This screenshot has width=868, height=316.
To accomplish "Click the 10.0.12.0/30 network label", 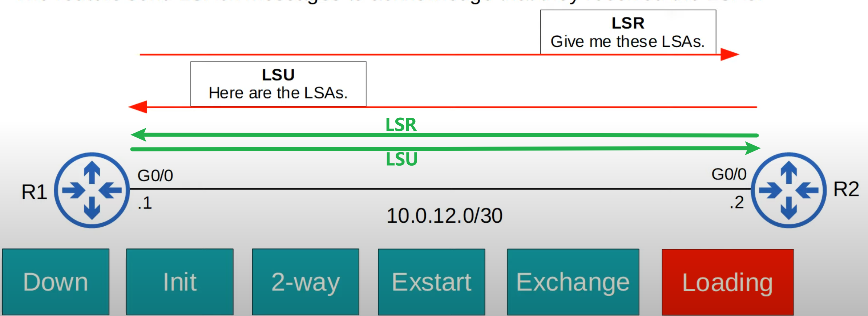I will click(444, 216).
